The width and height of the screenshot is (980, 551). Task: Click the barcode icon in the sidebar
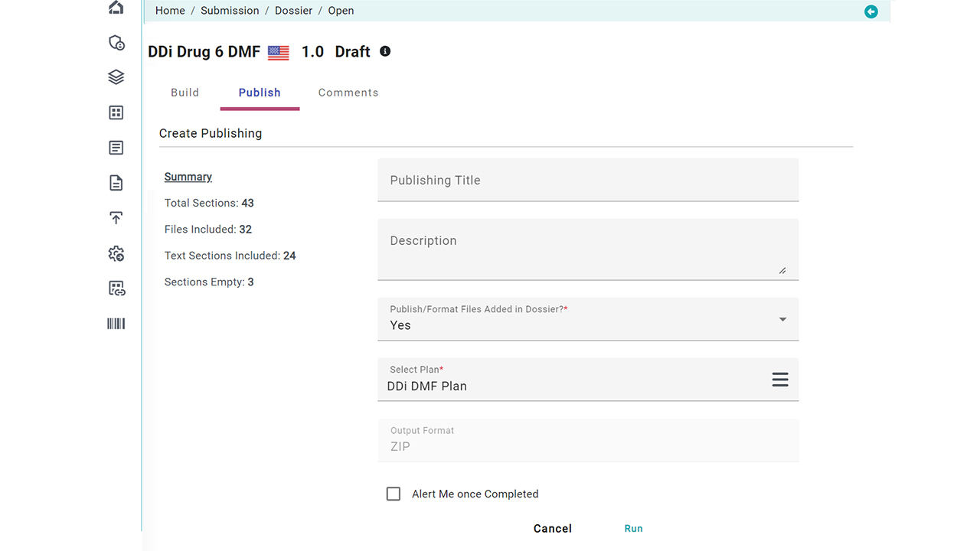point(116,324)
